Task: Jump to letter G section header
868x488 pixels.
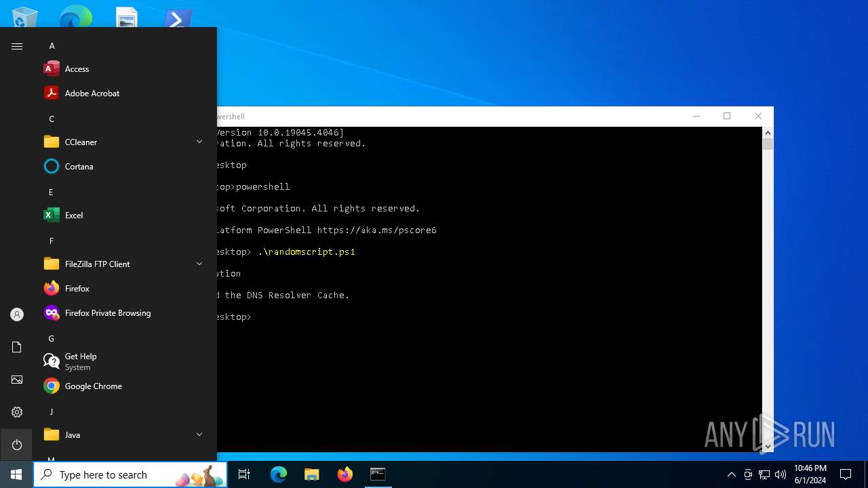Action: tap(52, 339)
